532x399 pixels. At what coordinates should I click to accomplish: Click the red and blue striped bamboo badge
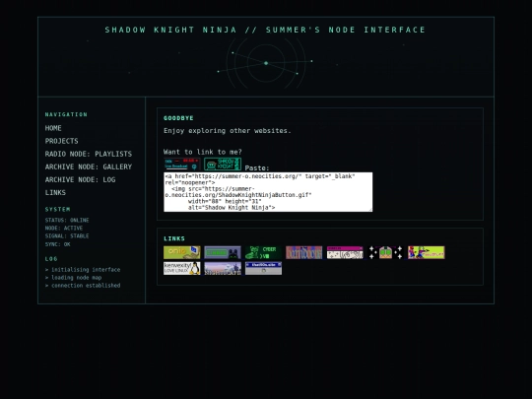(x=304, y=252)
